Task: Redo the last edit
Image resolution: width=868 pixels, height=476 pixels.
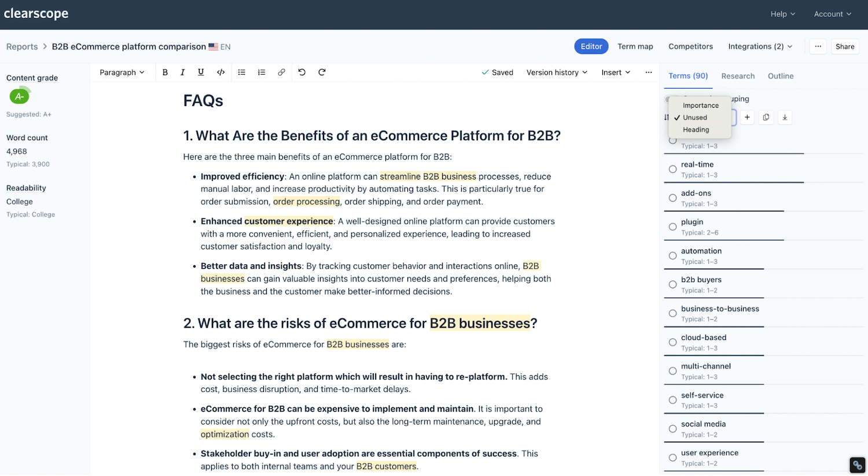Action: [x=322, y=72]
